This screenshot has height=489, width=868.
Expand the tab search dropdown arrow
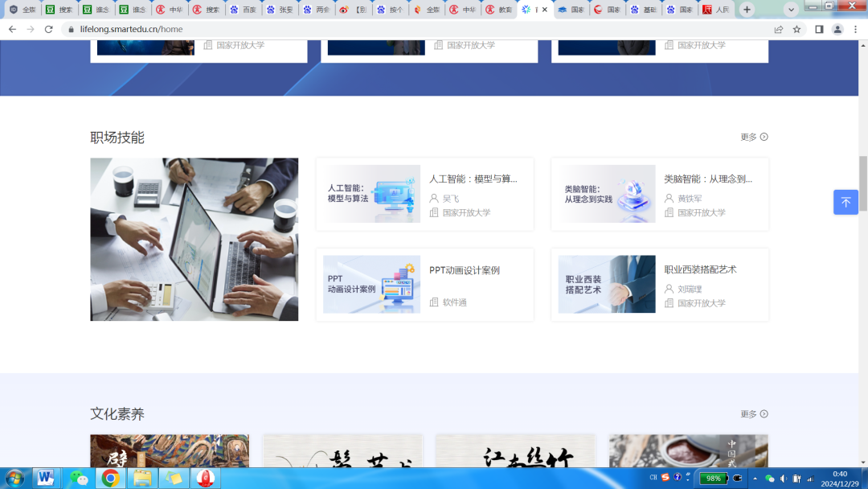pos(791,10)
